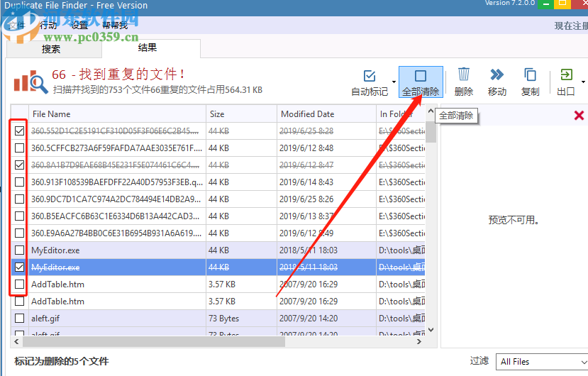The height and width of the screenshot is (376, 588).
Task: Click the Delete (删除) trash can icon
Action: pos(463,74)
